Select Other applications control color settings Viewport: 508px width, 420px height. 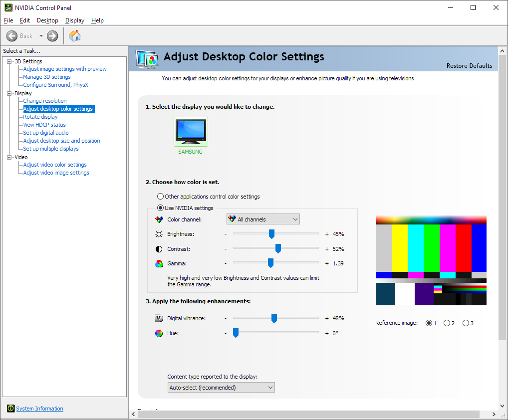click(160, 197)
